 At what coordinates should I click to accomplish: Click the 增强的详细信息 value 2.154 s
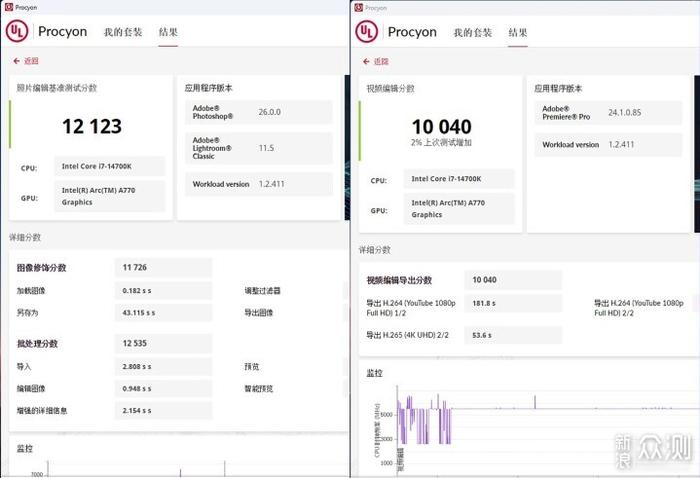[163, 411]
